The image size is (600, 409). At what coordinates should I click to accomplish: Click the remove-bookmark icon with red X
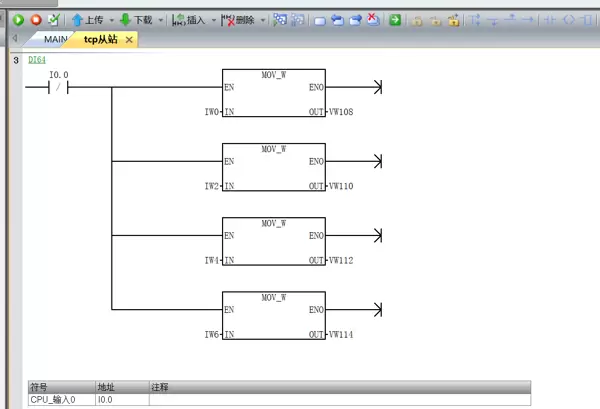pyautogui.click(x=372, y=19)
